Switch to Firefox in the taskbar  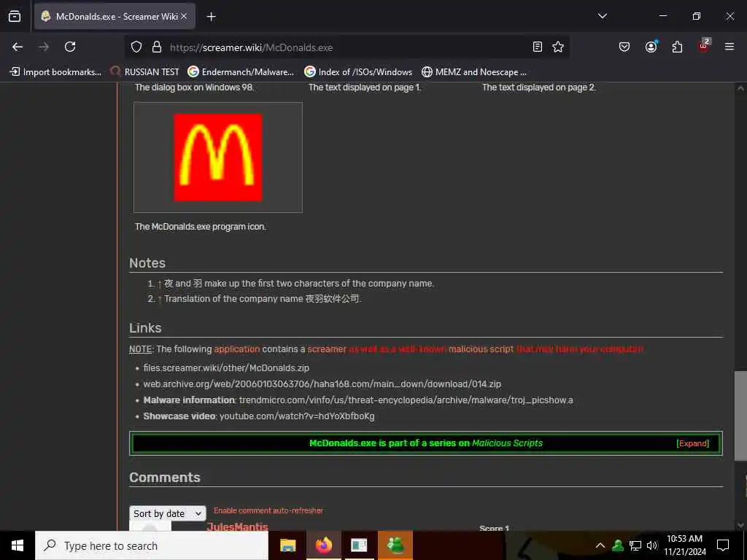323,545
